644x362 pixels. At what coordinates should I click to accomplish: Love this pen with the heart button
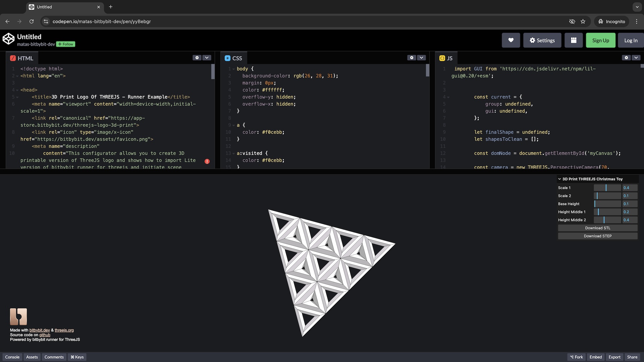(x=511, y=40)
